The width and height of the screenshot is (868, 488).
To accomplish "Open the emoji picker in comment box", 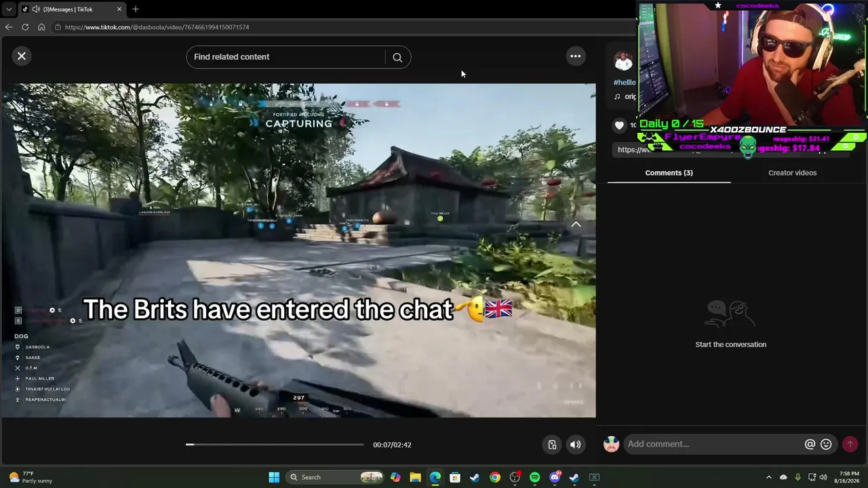I will [826, 444].
